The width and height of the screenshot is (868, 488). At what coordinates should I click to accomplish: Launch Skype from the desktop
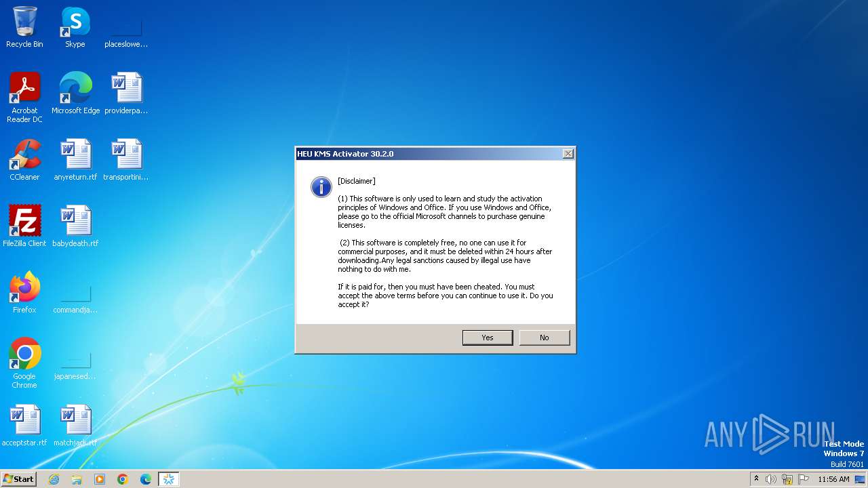tap(75, 27)
